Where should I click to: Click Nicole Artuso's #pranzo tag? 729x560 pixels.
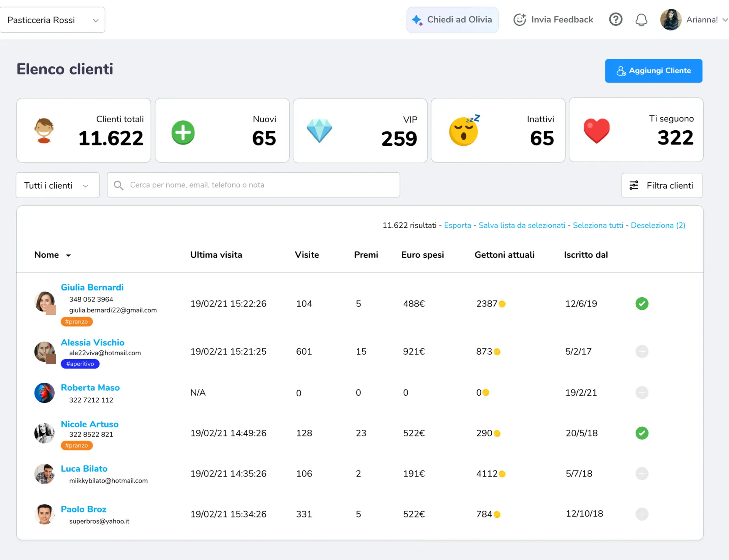tap(77, 445)
